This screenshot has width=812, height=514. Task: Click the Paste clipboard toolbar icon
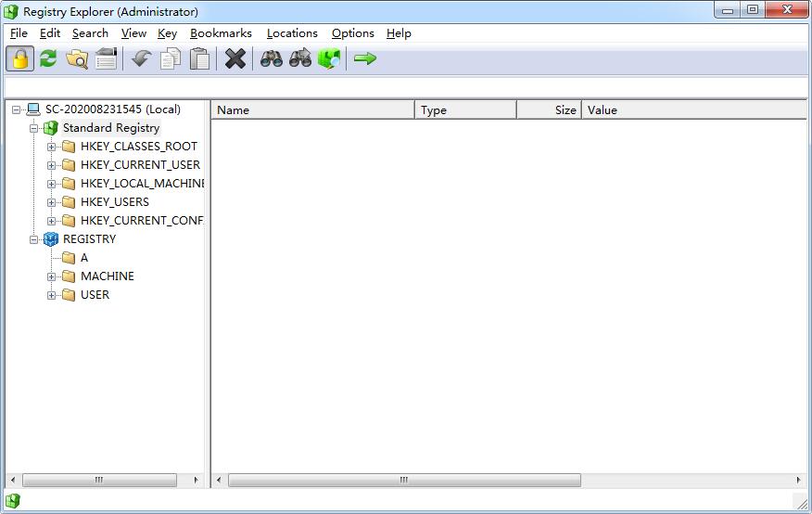point(200,58)
